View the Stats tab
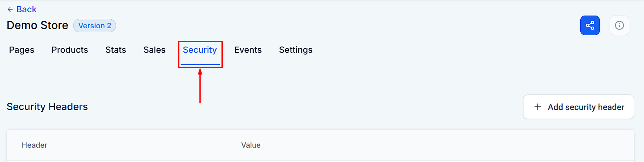The width and height of the screenshot is (644, 162). point(116,50)
